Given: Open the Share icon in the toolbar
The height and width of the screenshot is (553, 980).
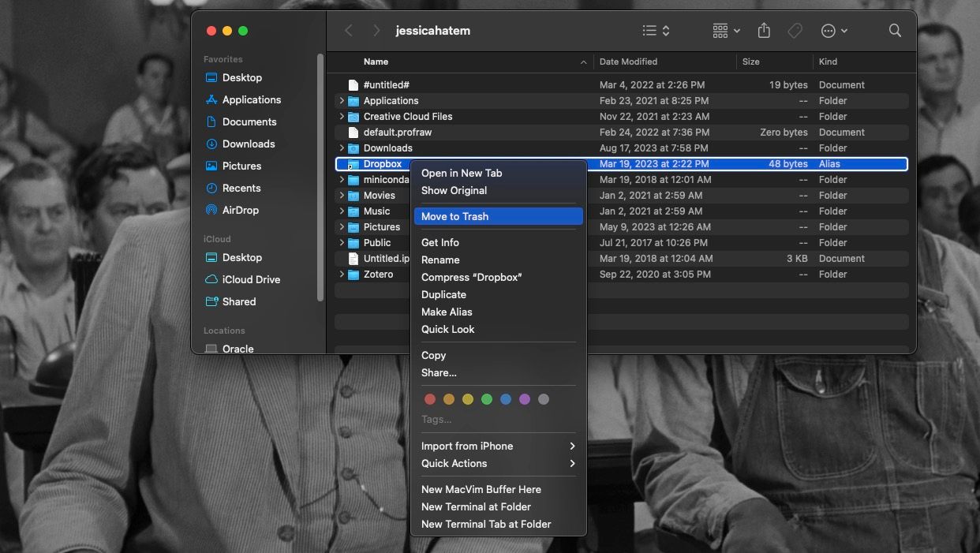Looking at the screenshot, I should click(763, 30).
